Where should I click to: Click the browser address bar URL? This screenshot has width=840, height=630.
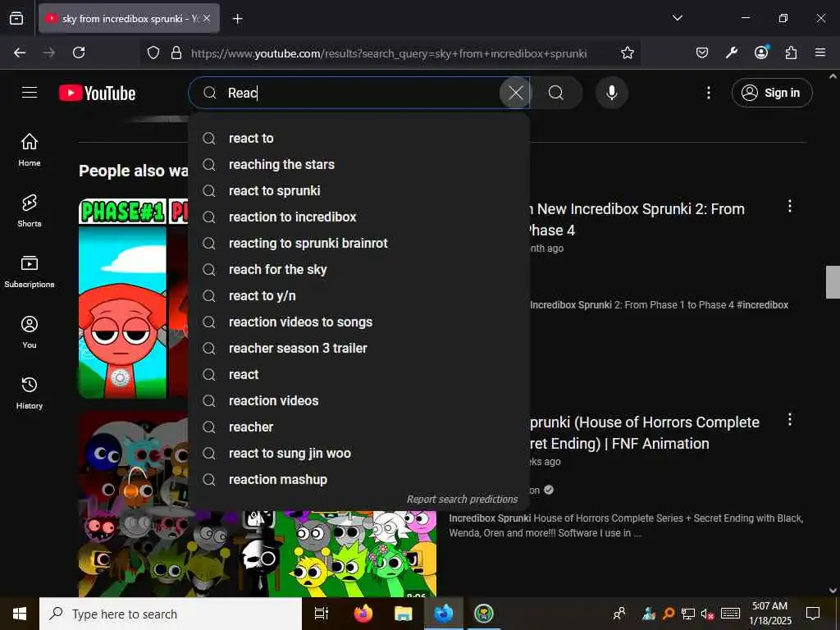tap(388, 53)
